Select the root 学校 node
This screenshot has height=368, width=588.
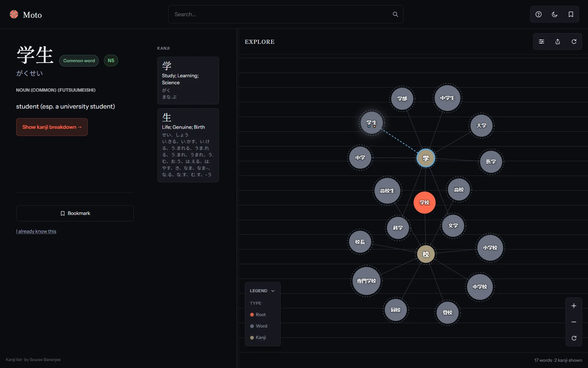coord(424,202)
